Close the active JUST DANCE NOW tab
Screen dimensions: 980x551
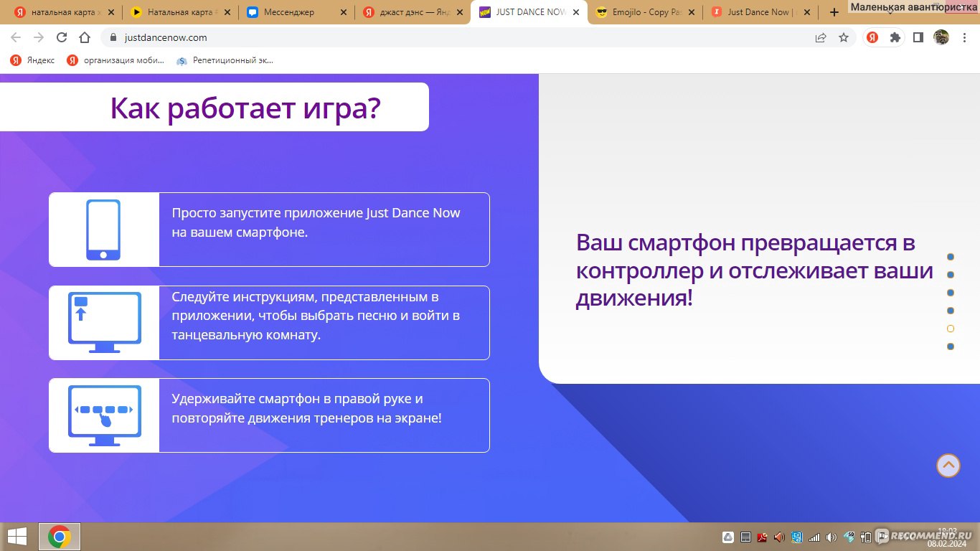pyautogui.click(x=575, y=12)
